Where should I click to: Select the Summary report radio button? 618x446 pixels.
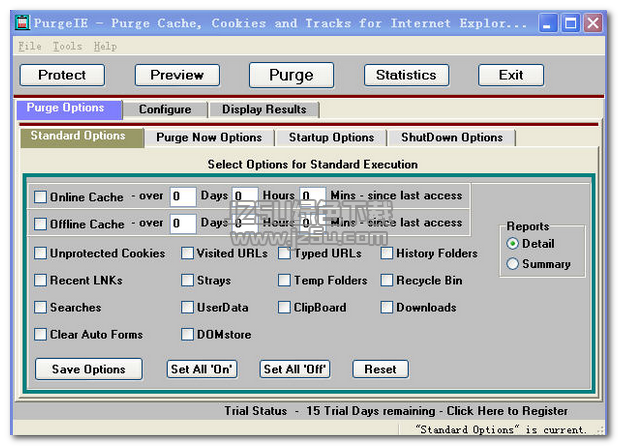click(512, 264)
